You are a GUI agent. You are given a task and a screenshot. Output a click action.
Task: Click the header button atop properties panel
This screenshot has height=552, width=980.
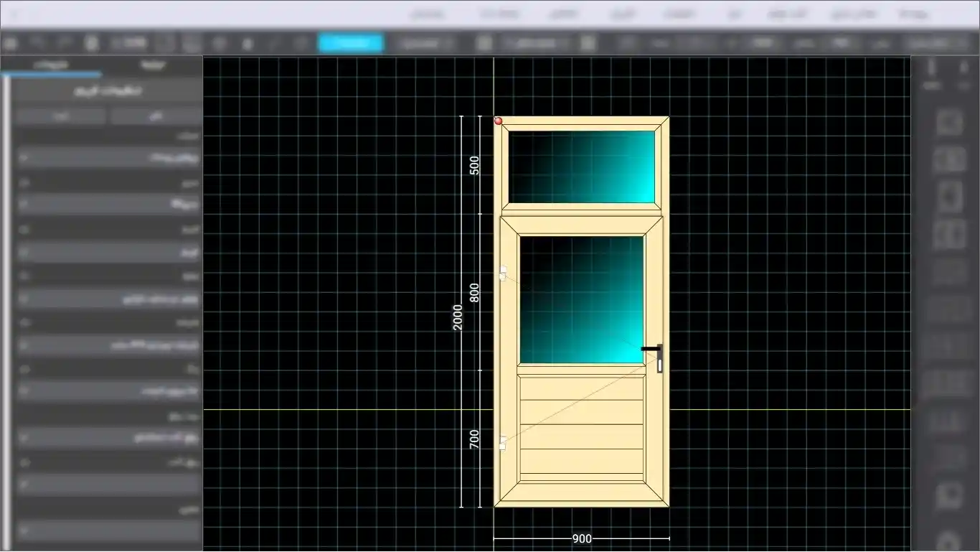pos(108,91)
